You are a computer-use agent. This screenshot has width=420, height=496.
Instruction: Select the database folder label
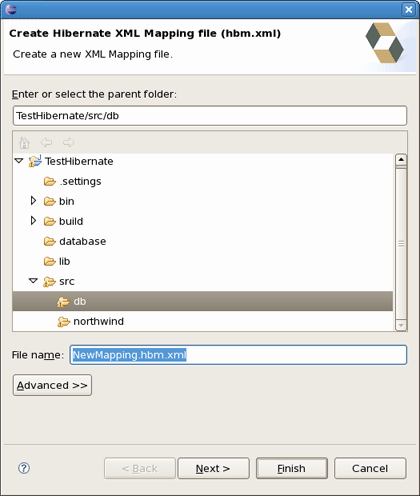83,241
